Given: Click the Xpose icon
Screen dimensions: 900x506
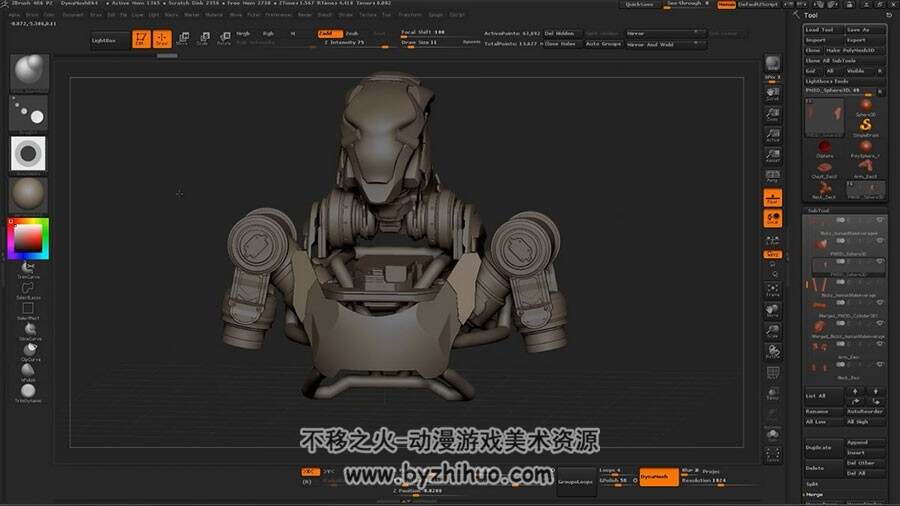Looking at the screenshot, I should (773, 456).
